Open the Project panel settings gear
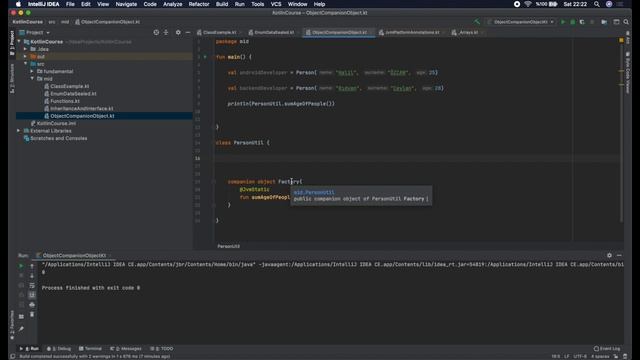640x360 pixels. point(178,32)
